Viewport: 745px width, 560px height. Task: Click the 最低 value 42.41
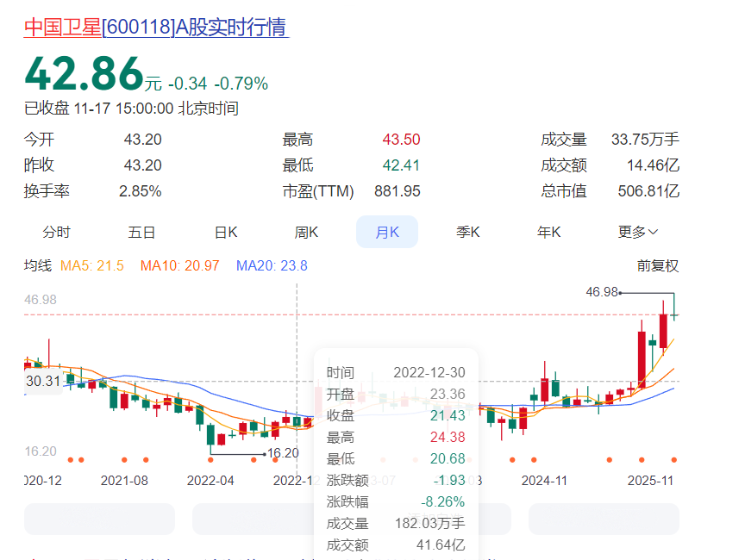pos(401,165)
